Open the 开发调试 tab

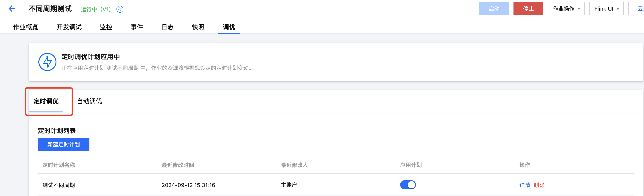(69, 27)
